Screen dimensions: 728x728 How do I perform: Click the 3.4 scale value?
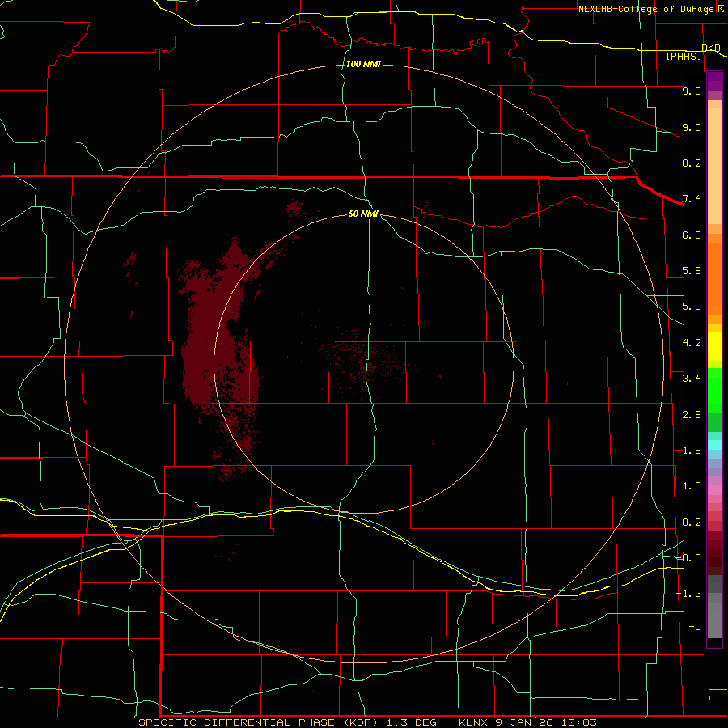click(692, 379)
